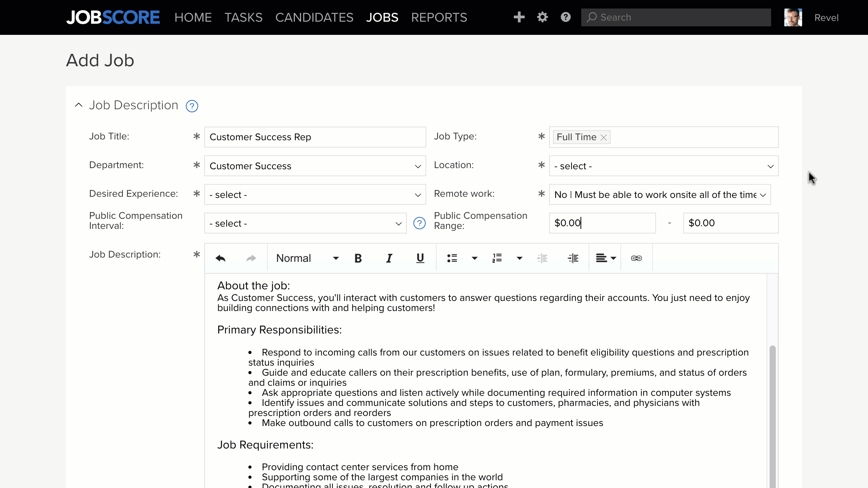Click the bulleted list icon
The image size is (868, 488).
point(452,258)
